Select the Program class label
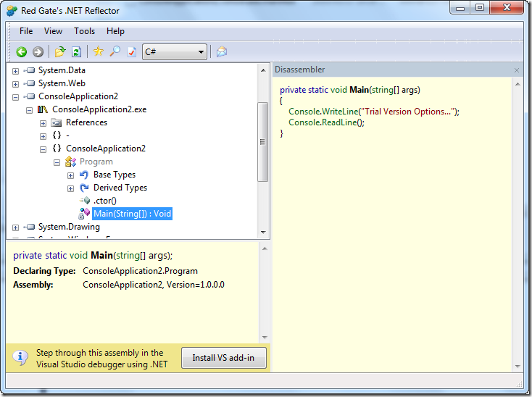The width and height of the screenshot is (532, 397). [96, 162]
